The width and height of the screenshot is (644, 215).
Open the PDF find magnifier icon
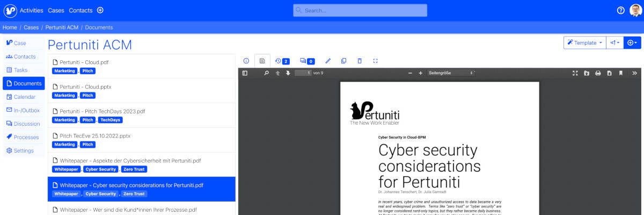[x=266, y=73]
